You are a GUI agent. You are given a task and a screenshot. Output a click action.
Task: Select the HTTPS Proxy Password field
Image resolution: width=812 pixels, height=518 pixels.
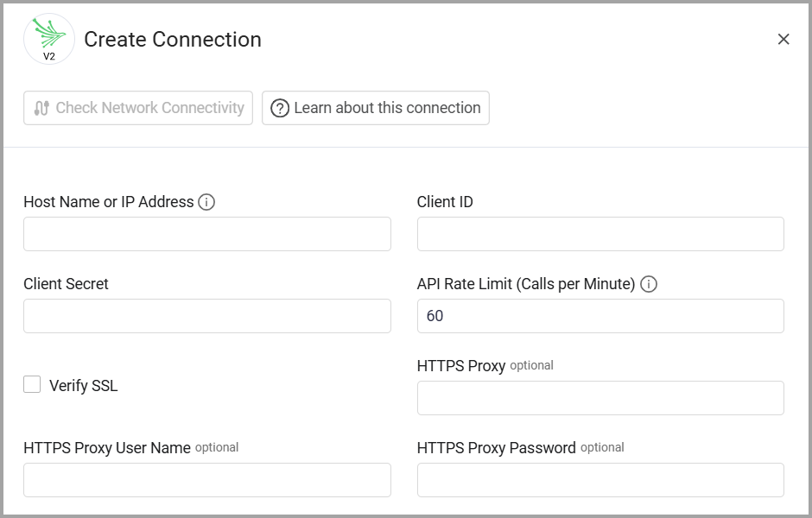pyautogui.click(x=600, y=480)
